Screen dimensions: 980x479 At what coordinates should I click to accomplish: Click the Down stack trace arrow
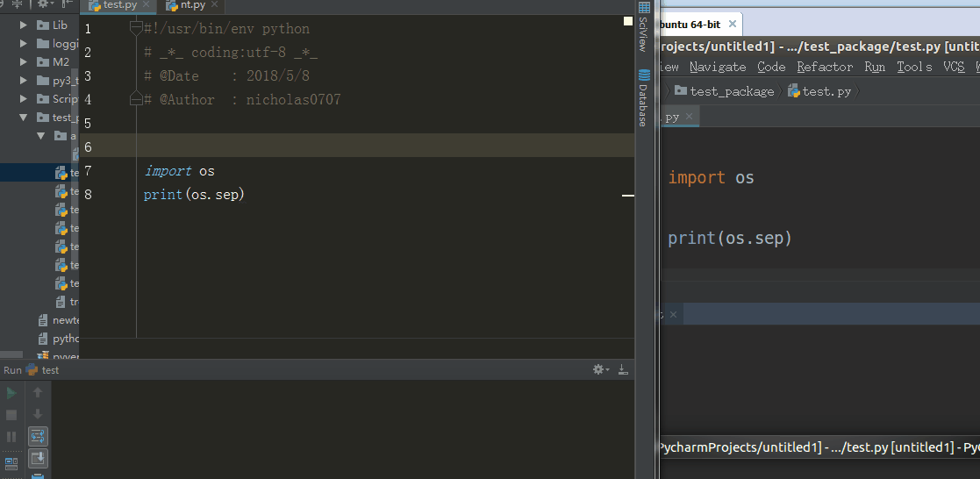point(38,414)
